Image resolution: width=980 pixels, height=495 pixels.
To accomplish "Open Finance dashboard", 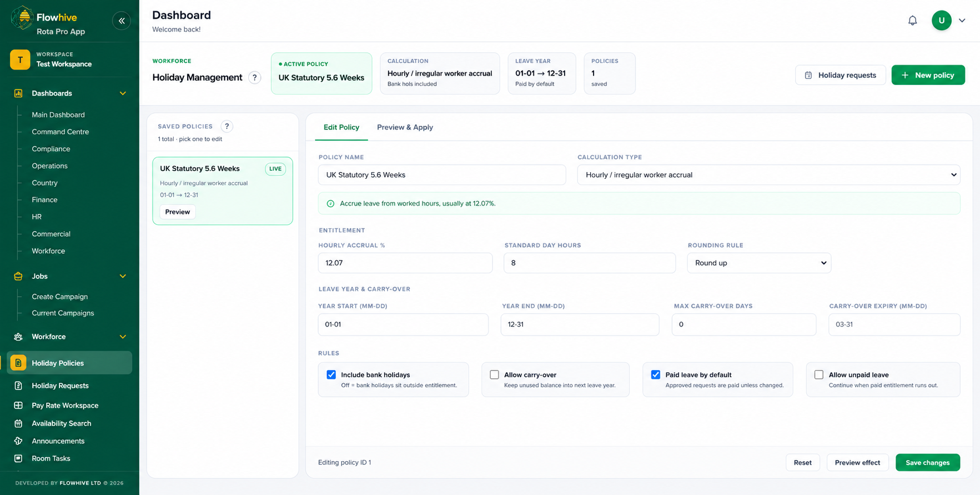I will click(x=44, y=200).
